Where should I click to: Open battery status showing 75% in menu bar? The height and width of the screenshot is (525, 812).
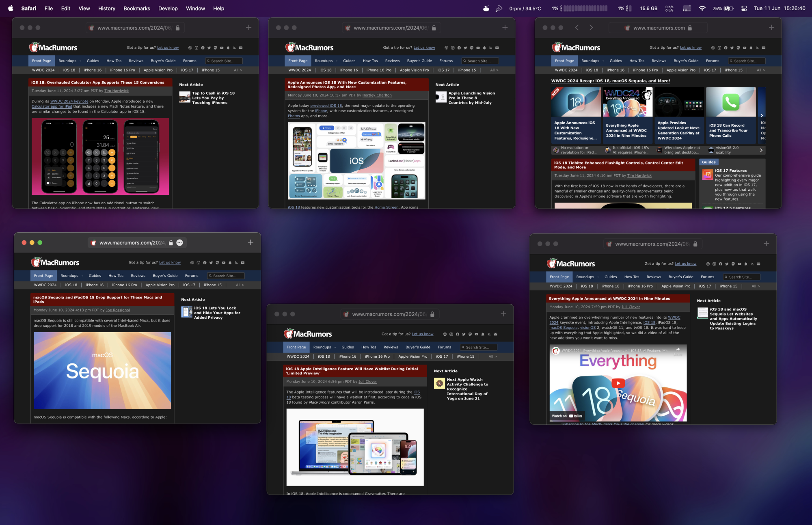(x=723, y=8)
